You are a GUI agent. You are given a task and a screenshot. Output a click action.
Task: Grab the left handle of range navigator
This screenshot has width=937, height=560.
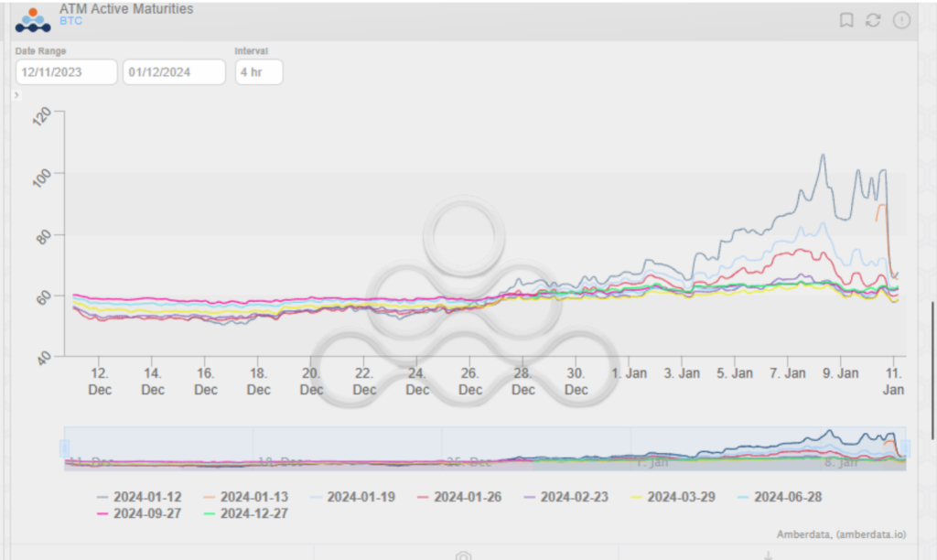point(65,448)
